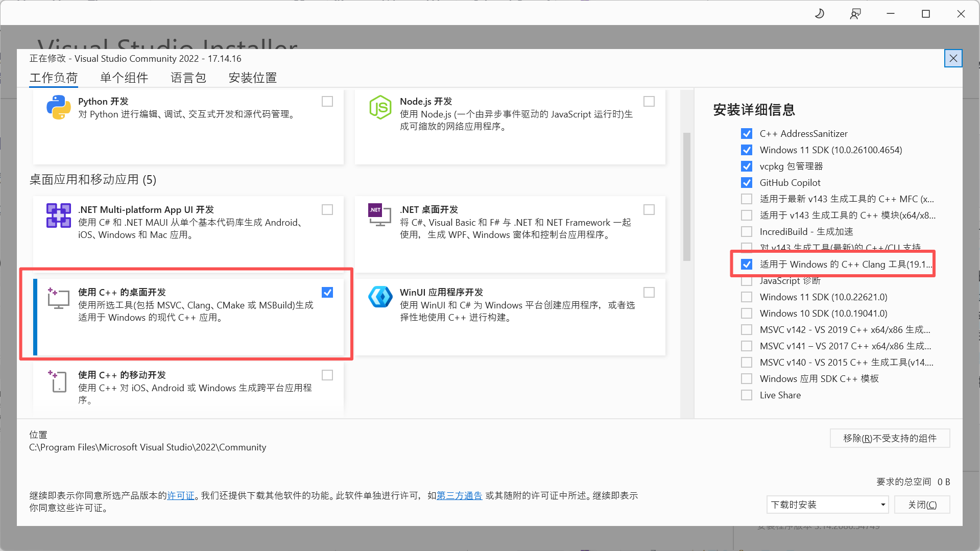Uncheck C++ Clang 工具 for Windows
This screenshot has width=980, height=551.
747,265
